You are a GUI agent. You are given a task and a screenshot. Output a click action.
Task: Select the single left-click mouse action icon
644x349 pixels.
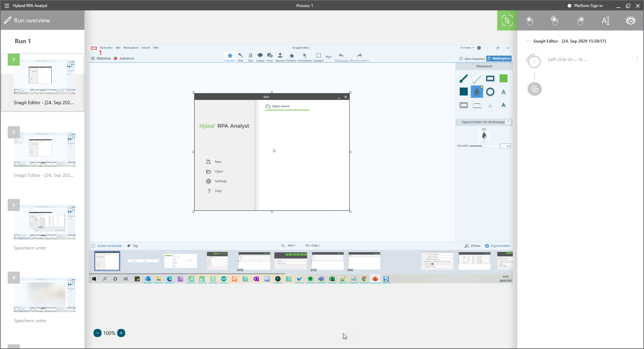[x=530, y=20]
